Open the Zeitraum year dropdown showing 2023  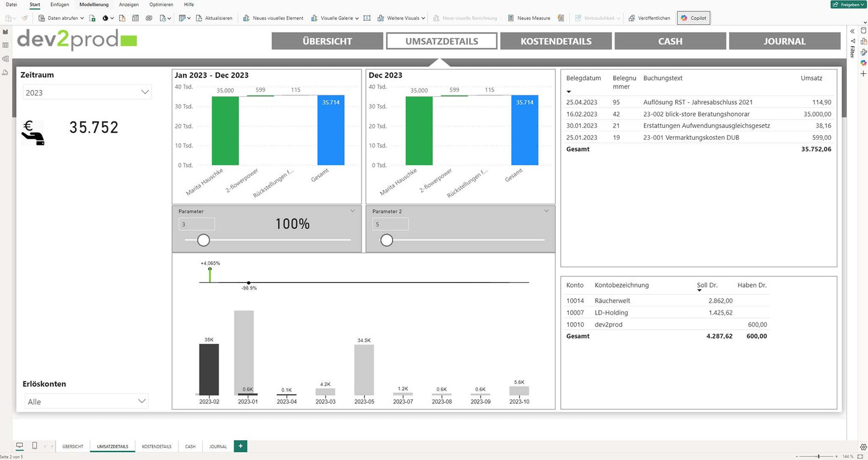pyautogui.click(x=145, y=92)
